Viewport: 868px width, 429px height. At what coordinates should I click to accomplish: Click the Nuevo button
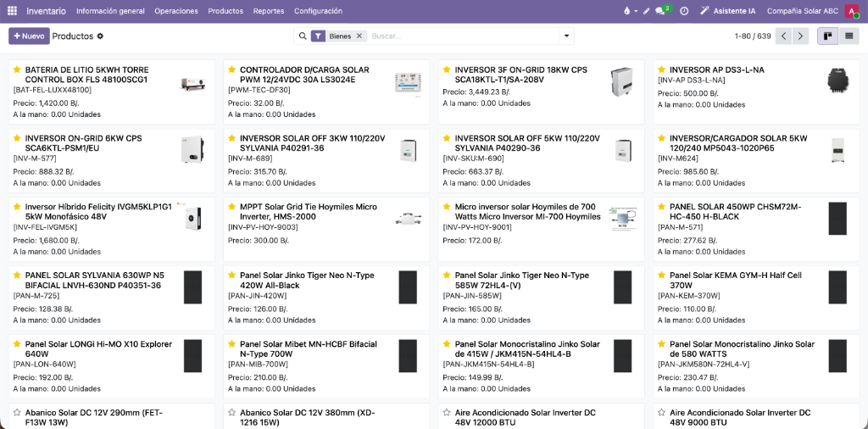click(x=29, y=36)
